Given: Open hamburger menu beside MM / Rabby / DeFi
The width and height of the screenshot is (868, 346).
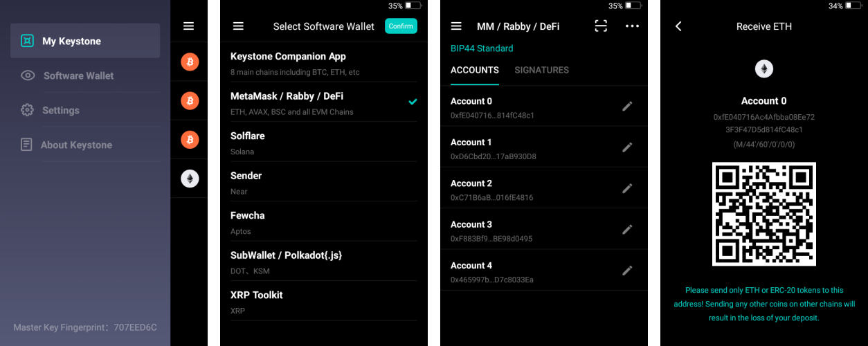Looking at the screenshot, I should tap(455, 26).
